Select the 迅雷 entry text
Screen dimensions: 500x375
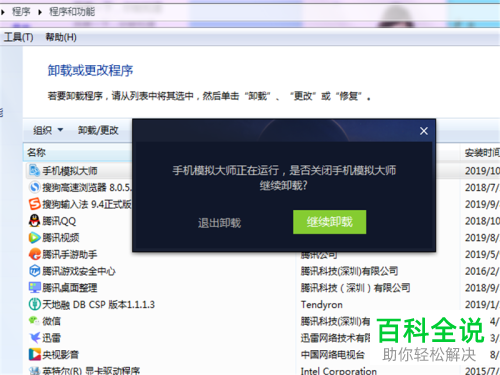pos(51,338)
